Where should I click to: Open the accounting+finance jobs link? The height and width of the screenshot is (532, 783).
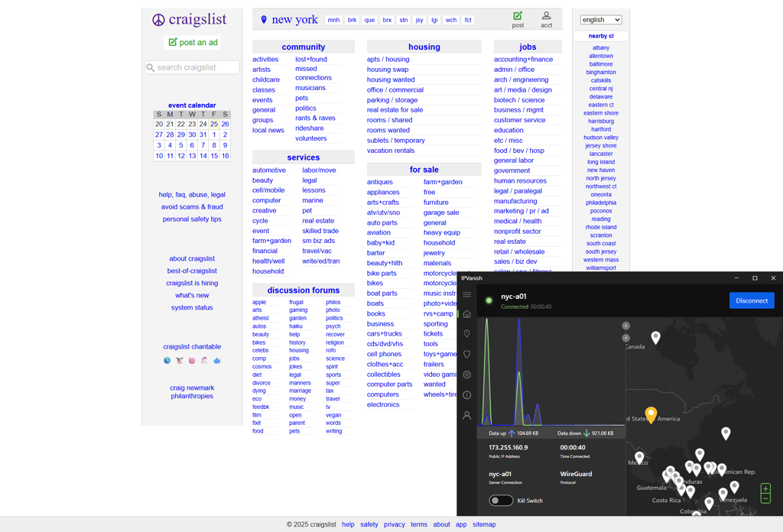523,59
